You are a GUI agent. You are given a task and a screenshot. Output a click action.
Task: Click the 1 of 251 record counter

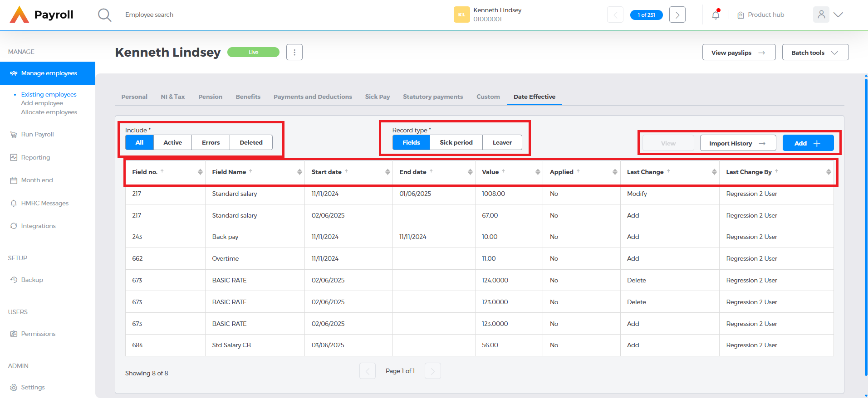click(x=647, y=15)
